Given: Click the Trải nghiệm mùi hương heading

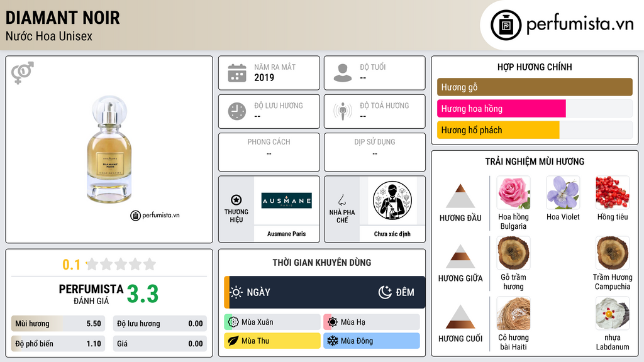Looking at the screenshot, I should tap(535, 162).
